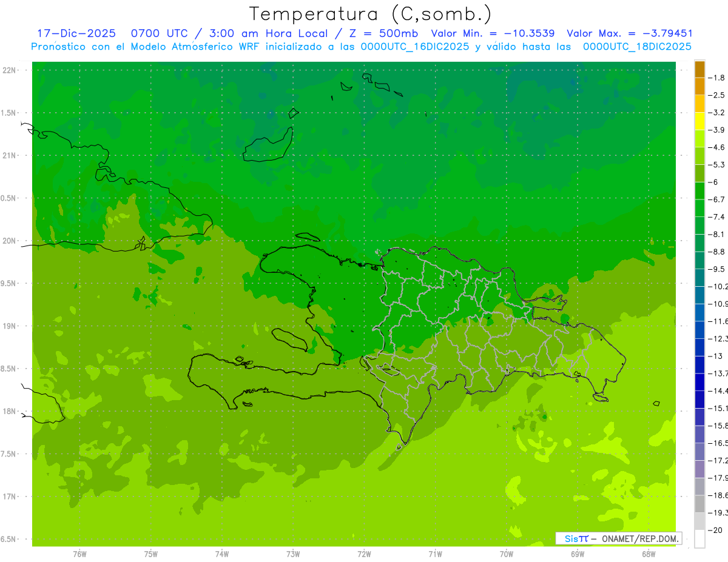Viewport: 728px width, 562px height.
Task: Click the '-2.5' colorbar value
Action: point(716,95)
